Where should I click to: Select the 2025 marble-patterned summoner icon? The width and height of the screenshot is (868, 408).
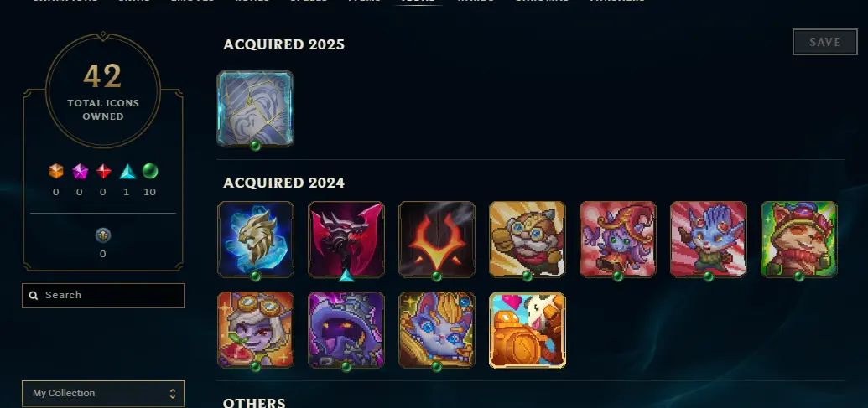(x=255, y=108)
